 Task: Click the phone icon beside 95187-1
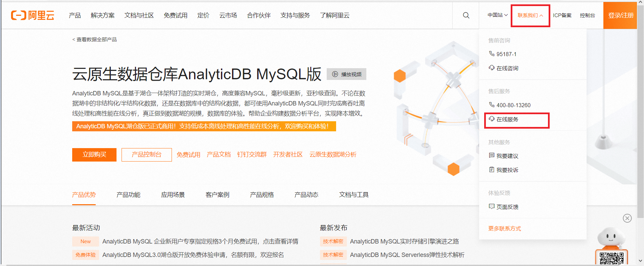coord(492,54)
